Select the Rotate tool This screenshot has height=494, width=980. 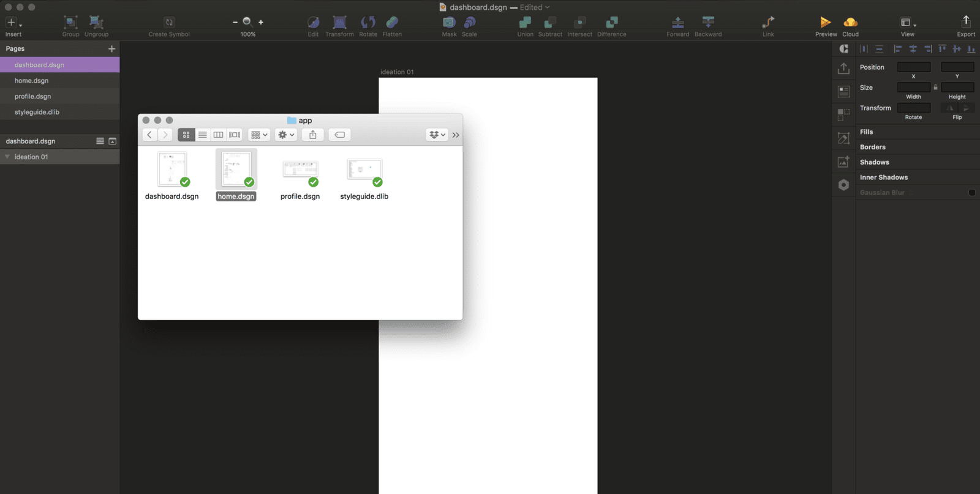tap(368, 23)
